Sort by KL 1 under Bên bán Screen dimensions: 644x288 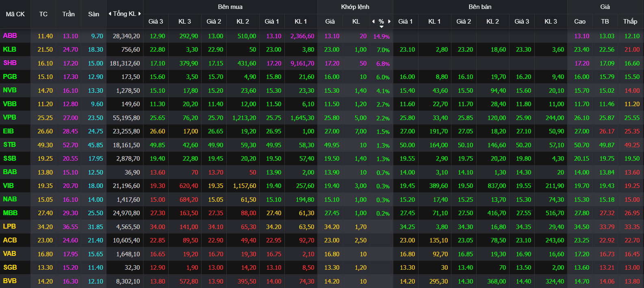(434, 21)
